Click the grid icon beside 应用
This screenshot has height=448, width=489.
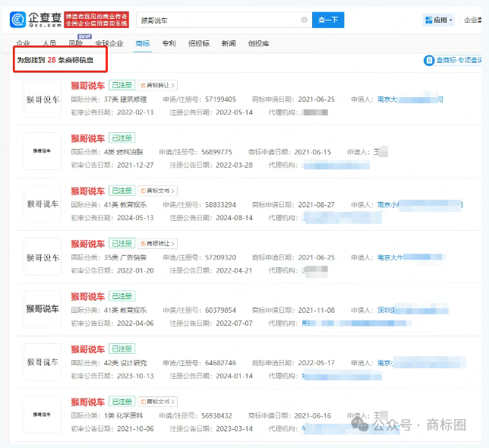[428, 20]
